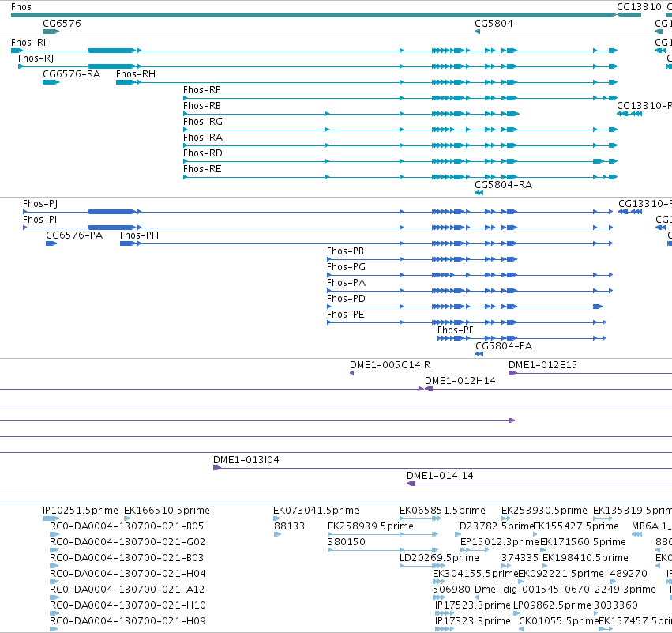Click the RC0-DA0004-130700-021-B05 label
Viewport: 672px width, 633px height.
click(x=127, y=526)
